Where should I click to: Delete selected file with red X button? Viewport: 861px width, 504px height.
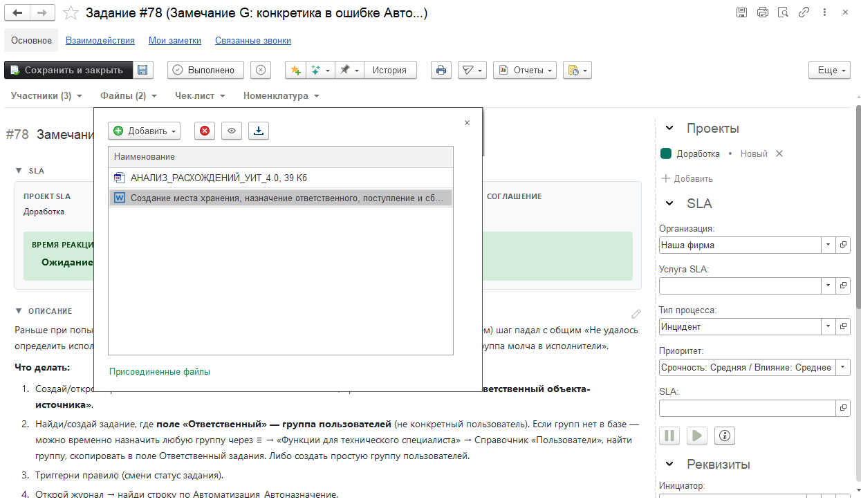coord(205,131)
